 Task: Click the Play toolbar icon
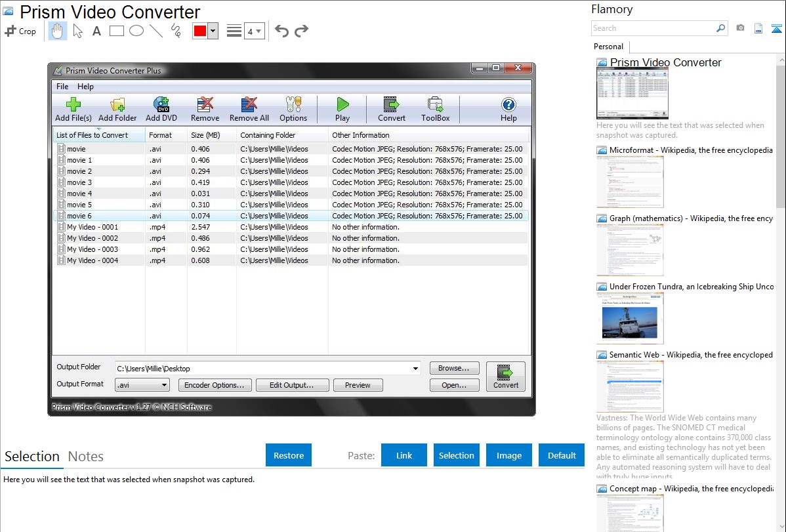342,110
